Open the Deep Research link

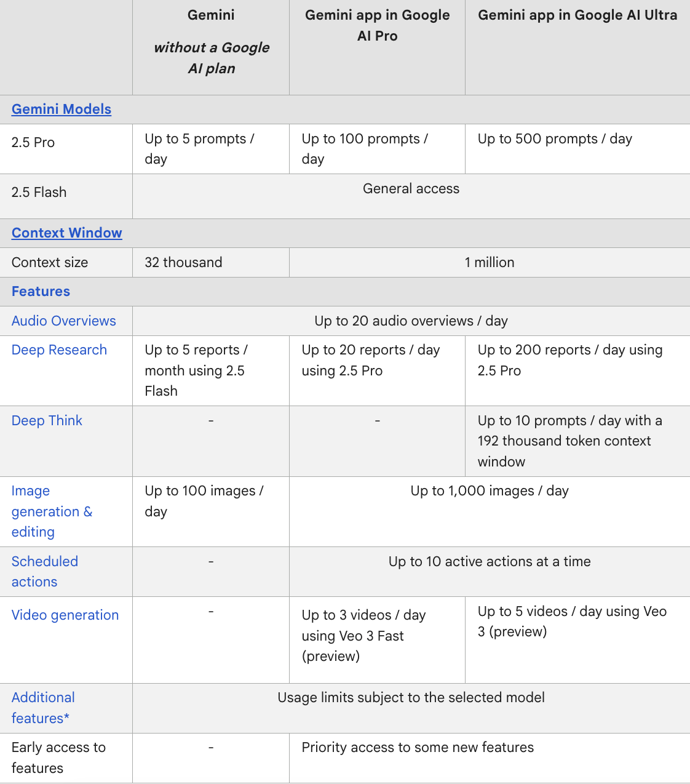tap(60, 350)
